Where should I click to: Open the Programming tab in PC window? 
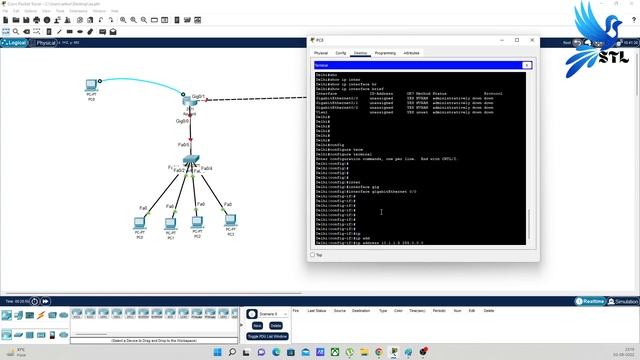pyautogui.click(x=385, y=53)
